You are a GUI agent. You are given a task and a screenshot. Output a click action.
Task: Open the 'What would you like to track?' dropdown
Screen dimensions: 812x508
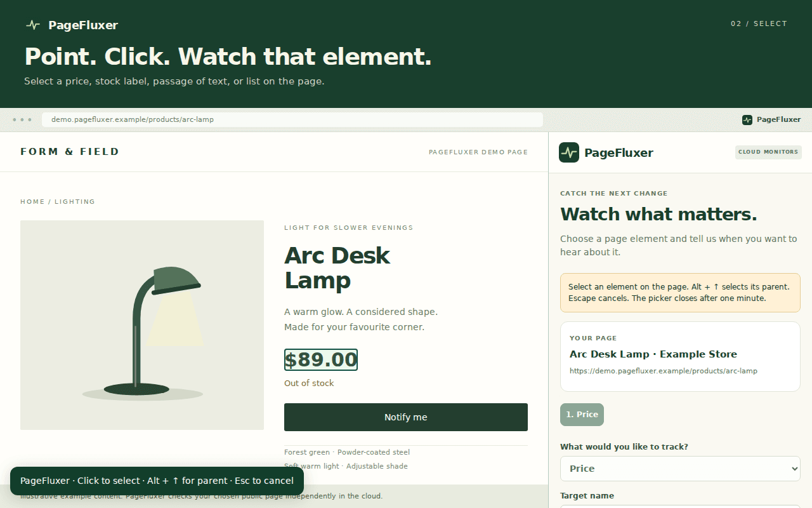680,469
